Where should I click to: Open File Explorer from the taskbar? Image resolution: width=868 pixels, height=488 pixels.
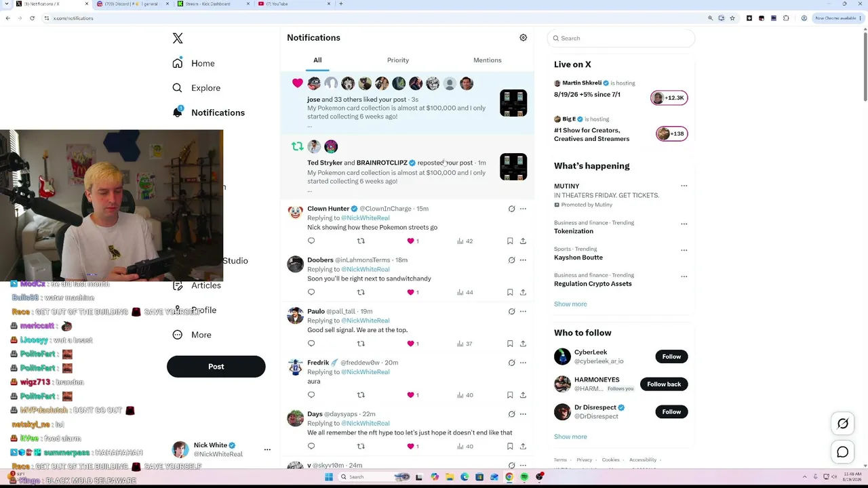(449, 477)
